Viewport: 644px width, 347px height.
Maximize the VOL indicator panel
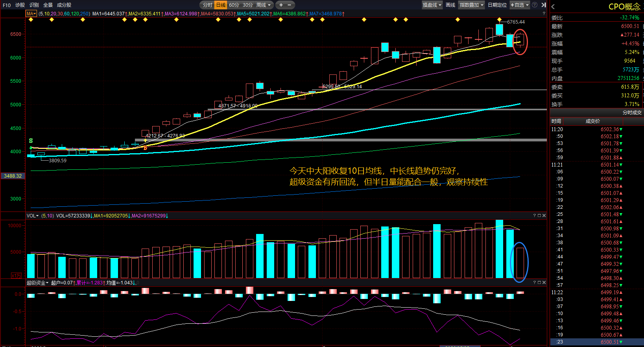(x=539, y=216)
